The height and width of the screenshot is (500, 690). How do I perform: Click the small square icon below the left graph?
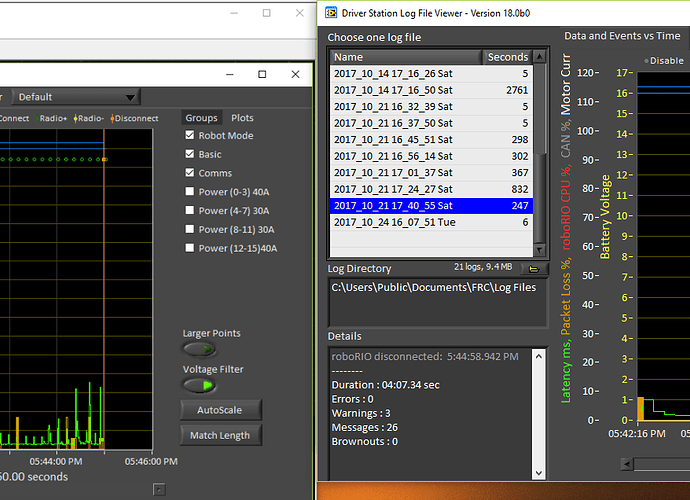(x=159, y=489)
